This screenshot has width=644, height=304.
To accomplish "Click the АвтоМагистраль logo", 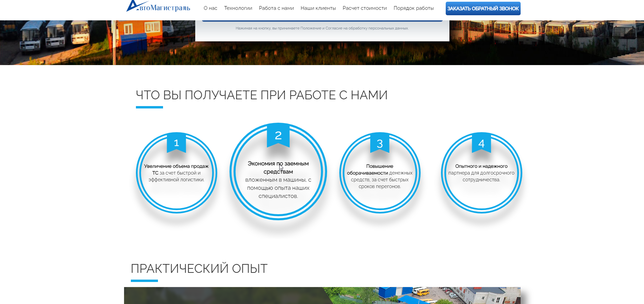I will 158,6.
